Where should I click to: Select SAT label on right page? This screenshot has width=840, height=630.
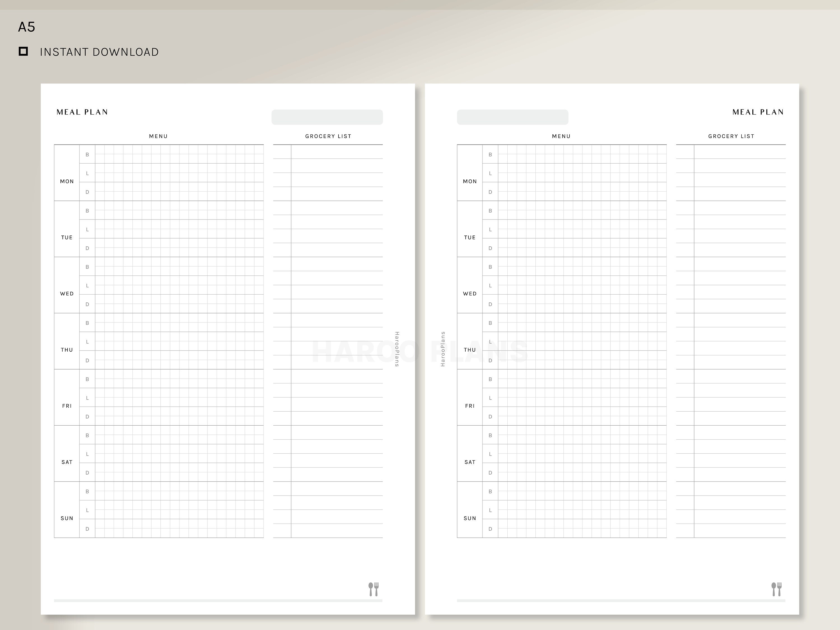[x=470, y=462]
